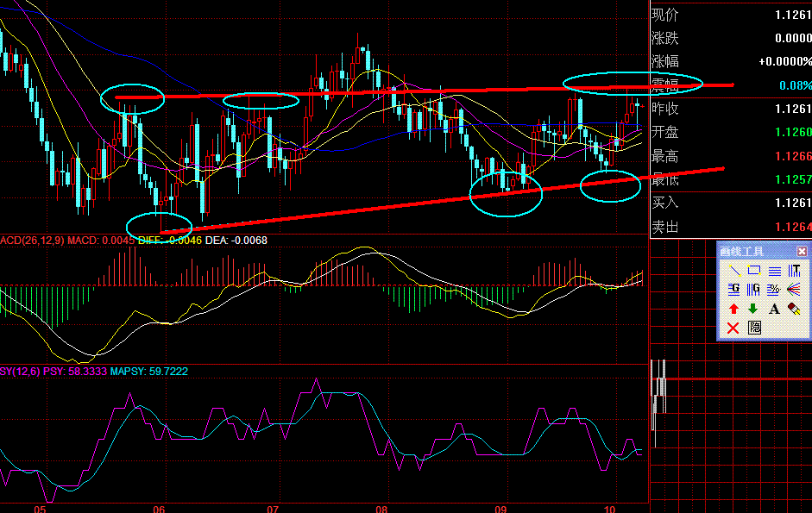Viewport: 812px width, 513px height.
Task: Click the 05 month label on the time axis
Action: (x=40, y=509)
